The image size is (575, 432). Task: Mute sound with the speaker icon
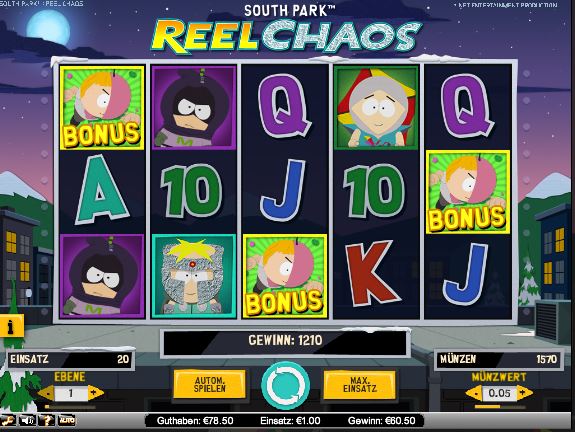(x=28, y=420)
